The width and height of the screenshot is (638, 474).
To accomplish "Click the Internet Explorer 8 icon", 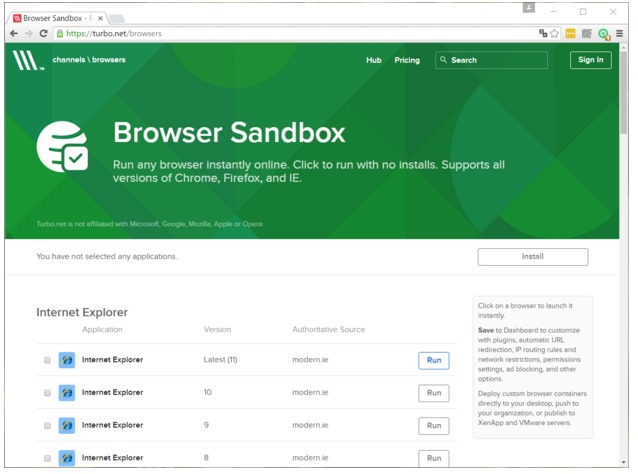I will [x=67, y=458].
